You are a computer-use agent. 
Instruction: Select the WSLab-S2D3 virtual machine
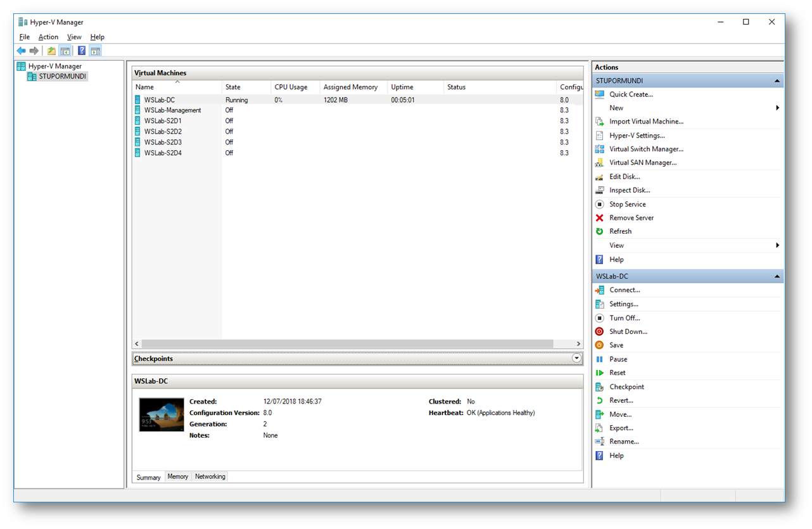[357, 143]
